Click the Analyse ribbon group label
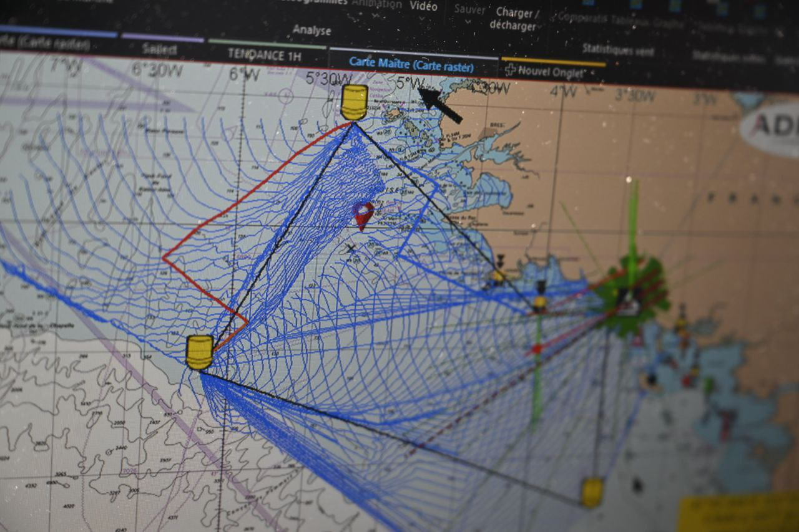799x532 pixels. 311,30
